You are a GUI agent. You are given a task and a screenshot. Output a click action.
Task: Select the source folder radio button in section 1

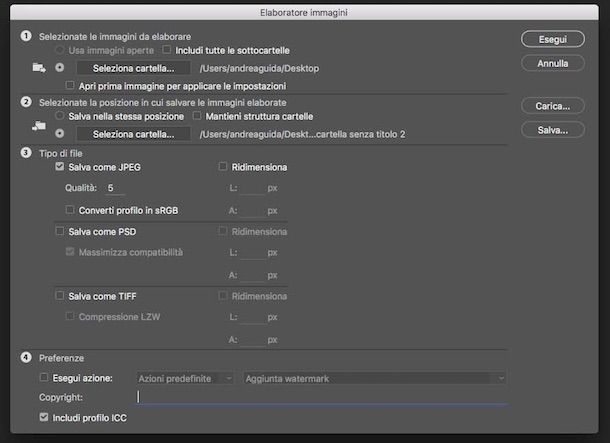click(60, 68)
